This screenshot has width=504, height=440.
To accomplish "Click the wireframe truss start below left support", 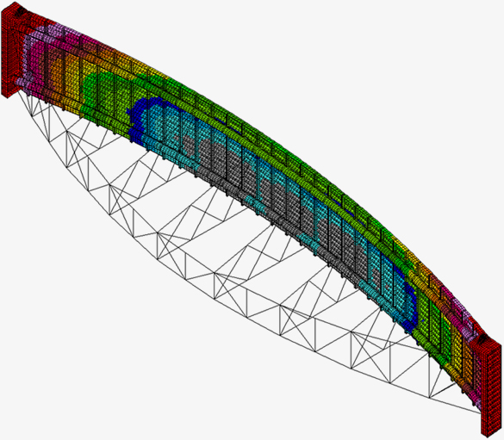I will click(x=19, y=91).
